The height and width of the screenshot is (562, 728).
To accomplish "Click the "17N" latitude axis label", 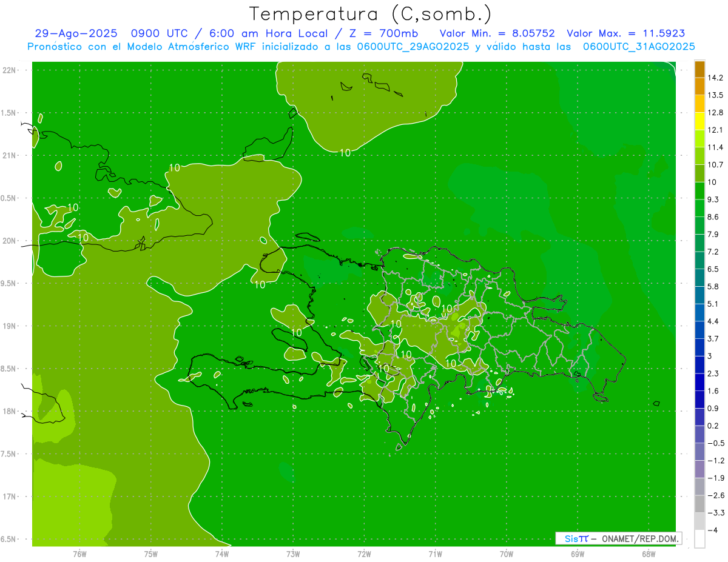I will pos(9,497).
